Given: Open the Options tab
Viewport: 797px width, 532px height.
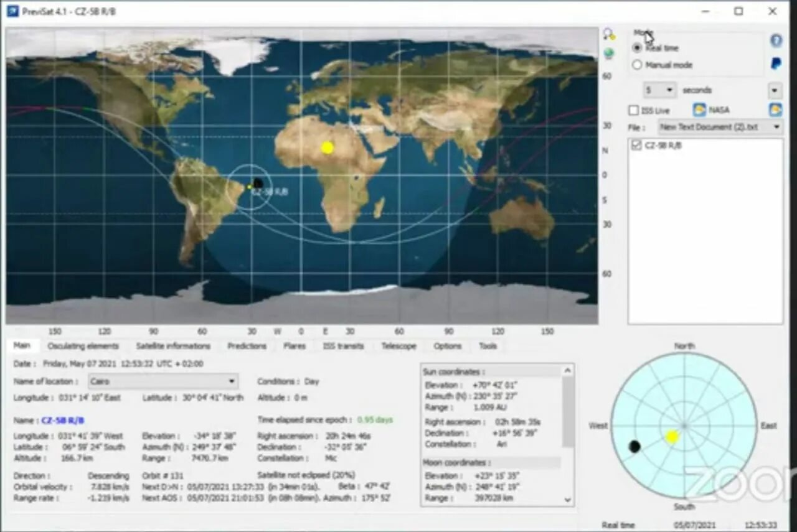Looking at the screenshot, I should [448, 346].
